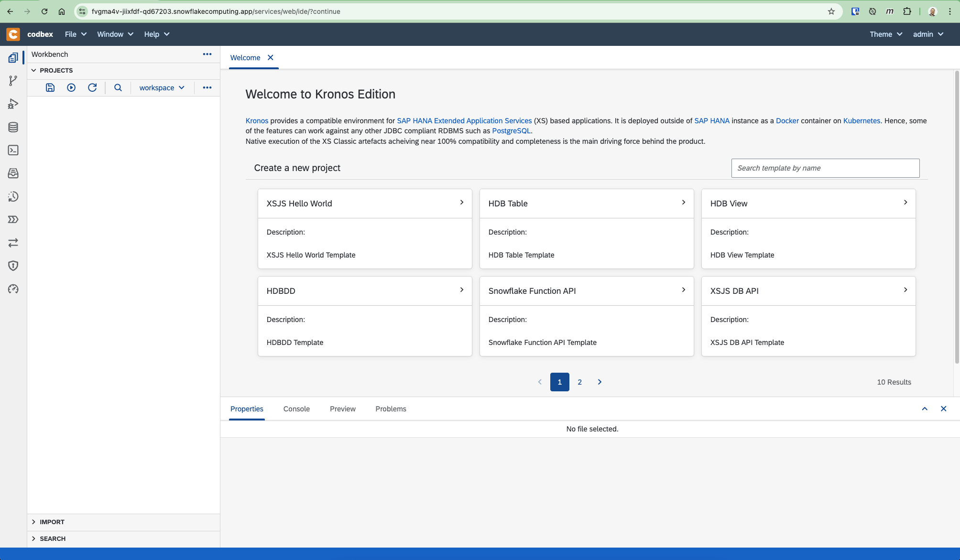Reload the browser page
Viewport: 960px width, 560px height.
click(x=44, y=11)
